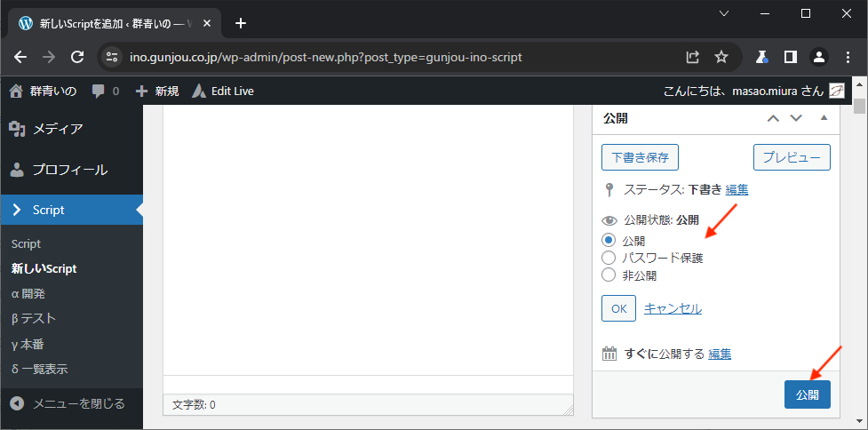
Task: Bookmark this page with the star icon
Action: [721, 57]
